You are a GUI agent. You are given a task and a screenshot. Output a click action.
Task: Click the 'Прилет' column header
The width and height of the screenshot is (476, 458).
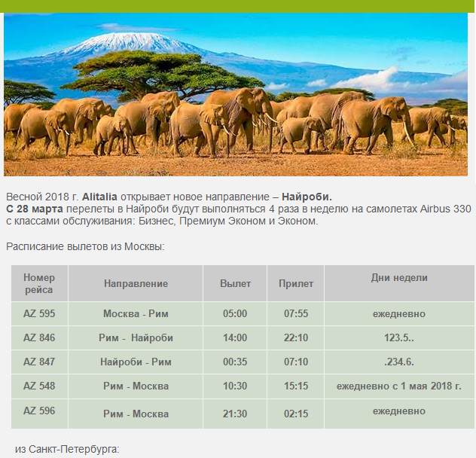click(x=296, y=283)
